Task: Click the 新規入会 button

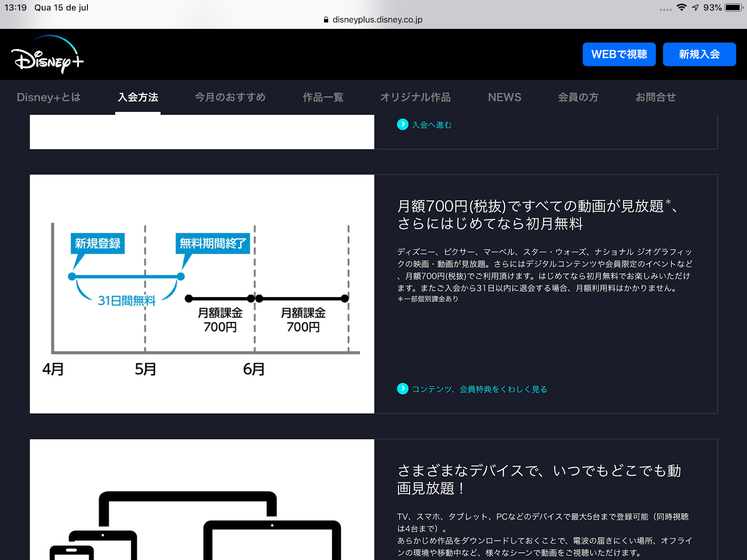Action: (699, 55)
